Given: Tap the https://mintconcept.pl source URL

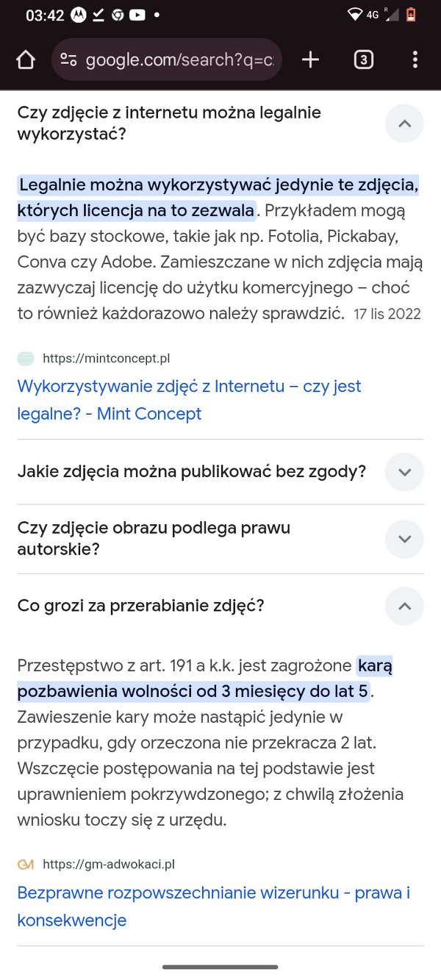Looking at the screenshot, I should tap(107, 359).
